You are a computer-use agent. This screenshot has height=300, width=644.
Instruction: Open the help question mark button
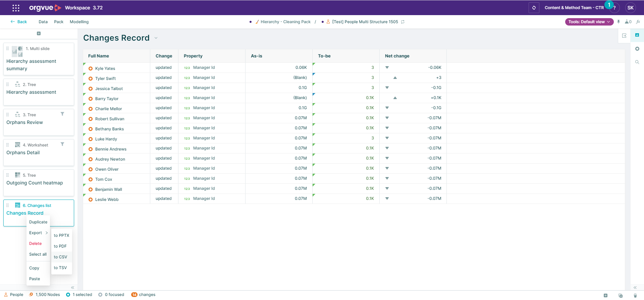coord(614,8)
